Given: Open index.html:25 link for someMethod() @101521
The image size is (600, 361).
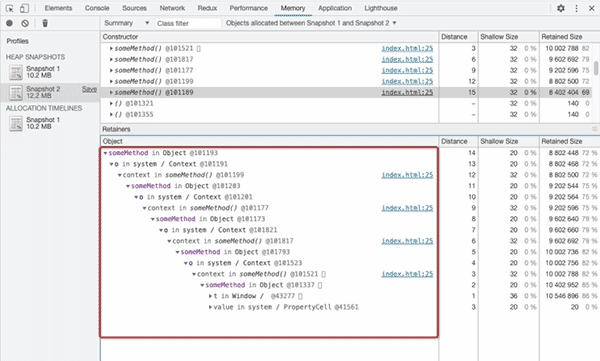Looking at the screenshot, I should (407, 49).
